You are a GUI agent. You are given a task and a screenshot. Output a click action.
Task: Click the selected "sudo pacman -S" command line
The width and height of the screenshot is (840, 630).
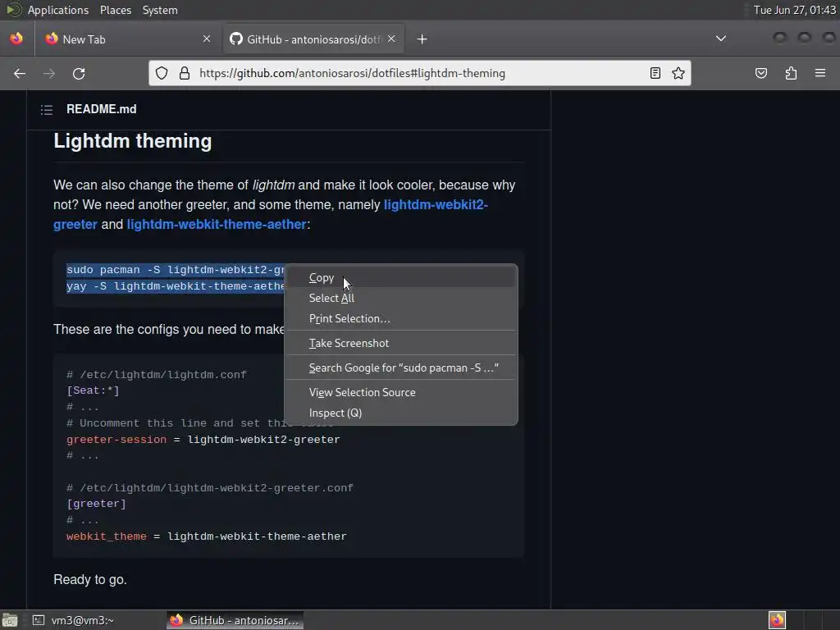click(x=176, y=269)
